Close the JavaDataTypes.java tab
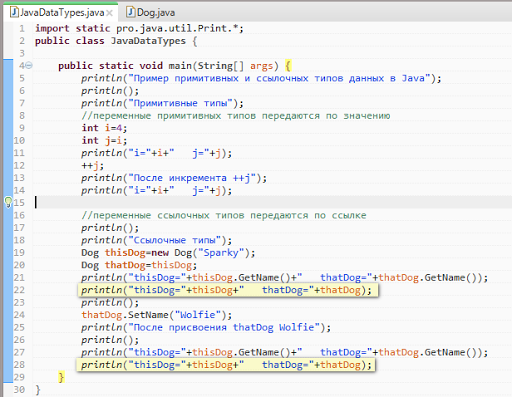The height and width of the screenshot is (397, 512). 110,13
